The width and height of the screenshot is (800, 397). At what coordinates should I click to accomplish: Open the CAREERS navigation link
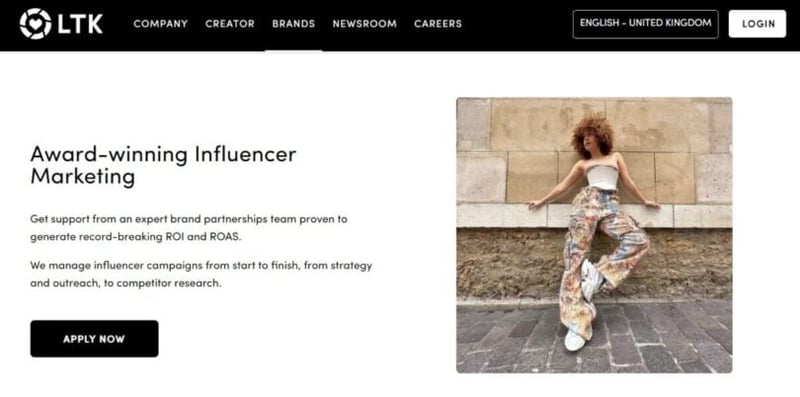click(438, 24)
